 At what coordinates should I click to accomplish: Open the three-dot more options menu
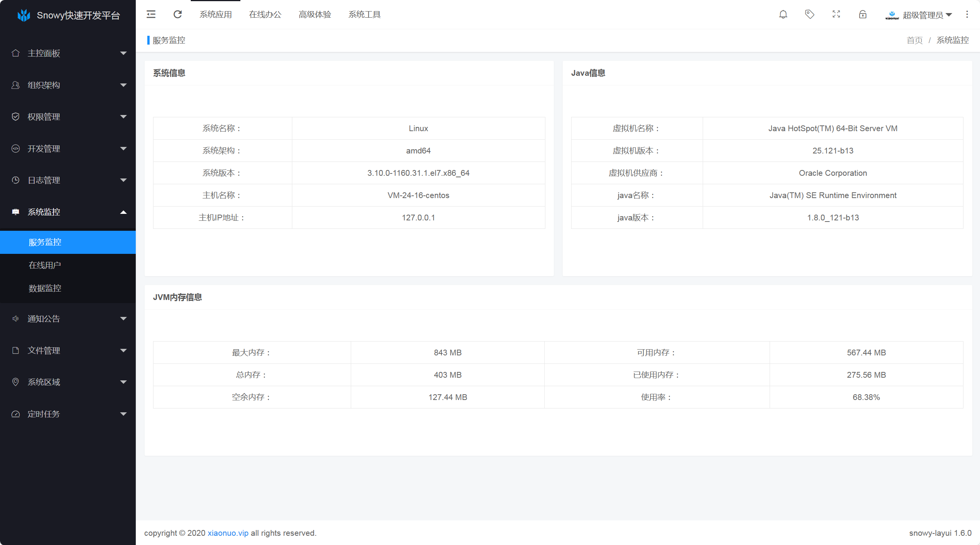tap(967, 15)
